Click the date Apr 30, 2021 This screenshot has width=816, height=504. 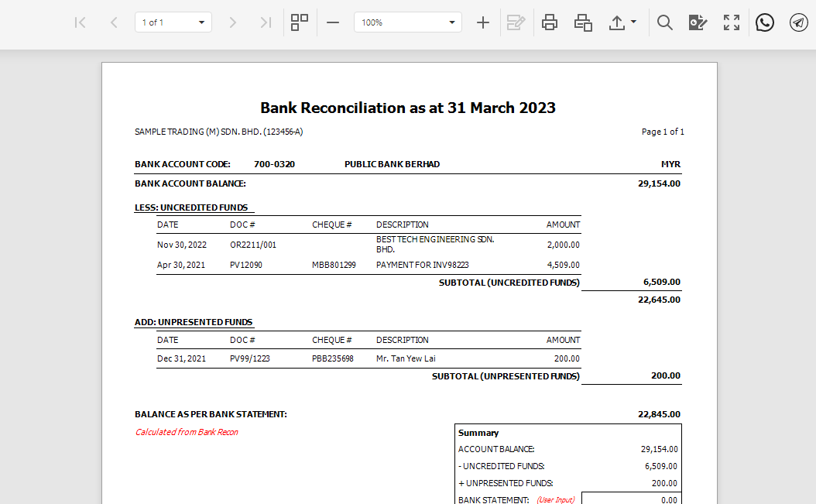(181, 265)
